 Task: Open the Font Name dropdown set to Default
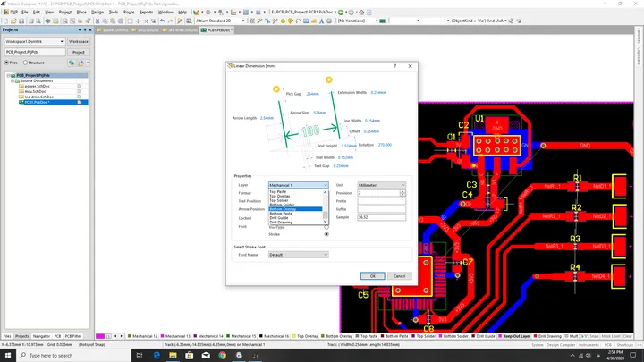pyautogui.click(x=298, y=255)
